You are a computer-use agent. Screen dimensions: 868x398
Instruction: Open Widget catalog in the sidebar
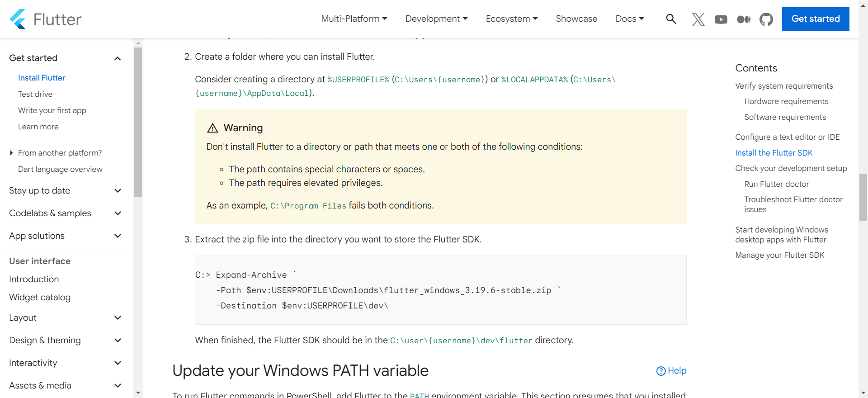click(x=40, y=297)
